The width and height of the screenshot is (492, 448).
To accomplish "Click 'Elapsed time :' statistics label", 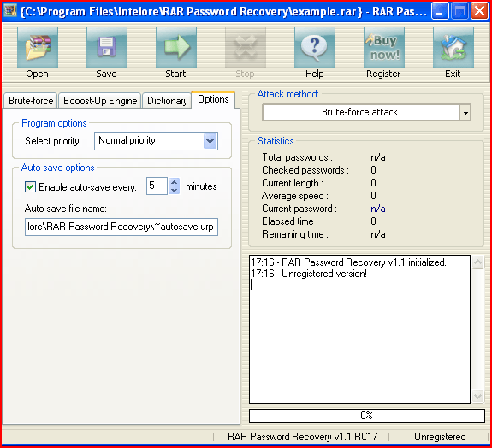I will click(290, 221).
